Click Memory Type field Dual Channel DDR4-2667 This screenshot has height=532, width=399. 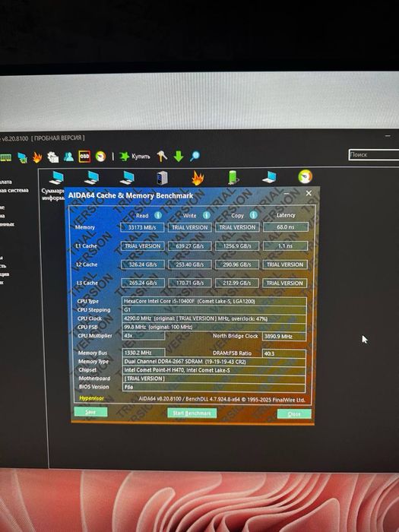(214, 362)
